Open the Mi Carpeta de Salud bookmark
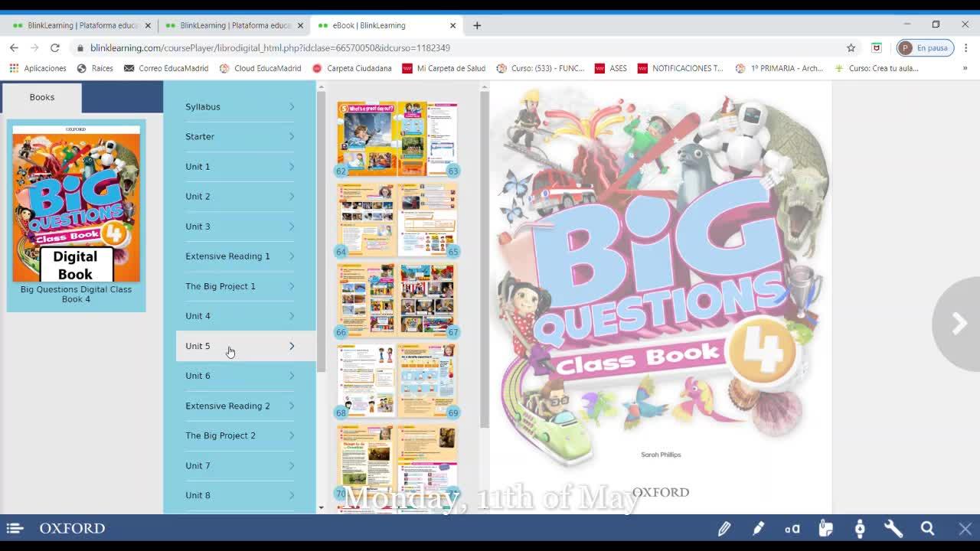The image size is (980, 551). [x=443, y=68]
